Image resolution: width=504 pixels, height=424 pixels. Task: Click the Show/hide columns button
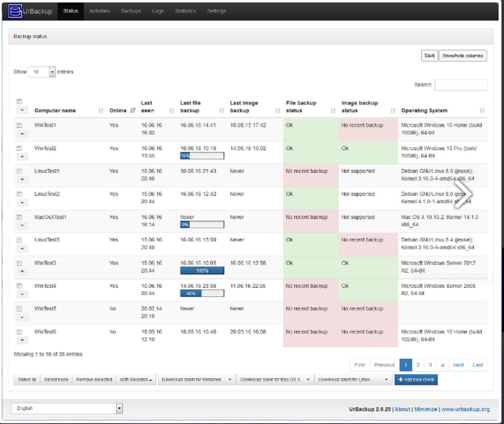(x=463, y=55)
